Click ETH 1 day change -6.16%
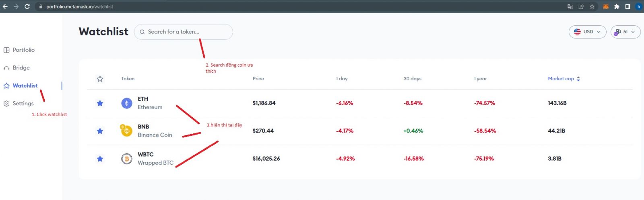The width and height of the screenshot is (644, 200). tap(345, 103)
